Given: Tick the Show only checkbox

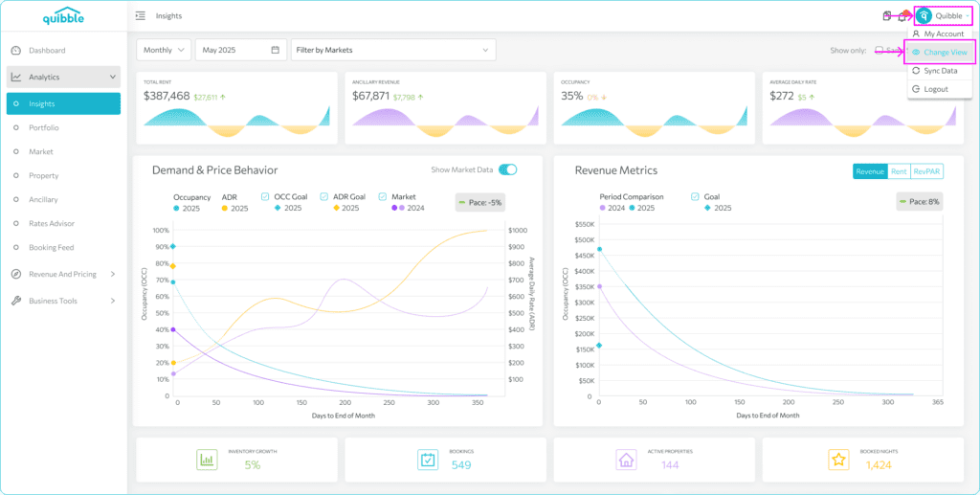Looking at the screenshot, I should pyautogui.click(x=879, y=50).
